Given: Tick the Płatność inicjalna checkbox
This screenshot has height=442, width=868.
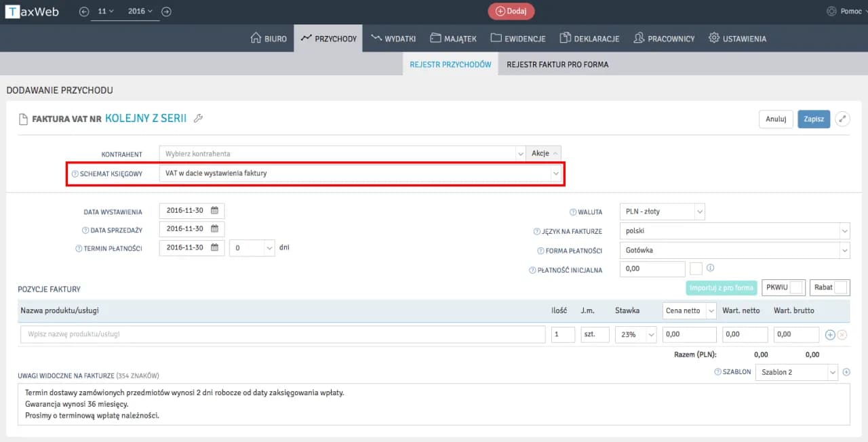Looking at the screenshot, I should pyautogui.click(x=695, y=268).
